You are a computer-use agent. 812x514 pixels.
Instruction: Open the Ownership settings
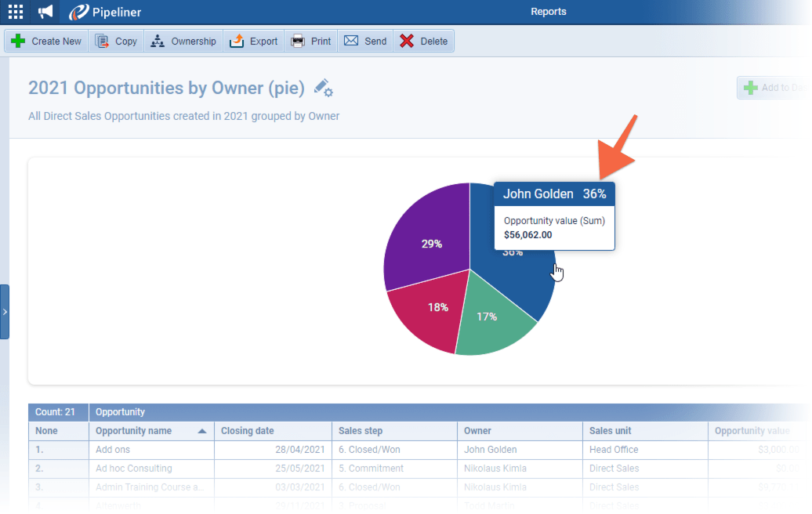[183, 42]
